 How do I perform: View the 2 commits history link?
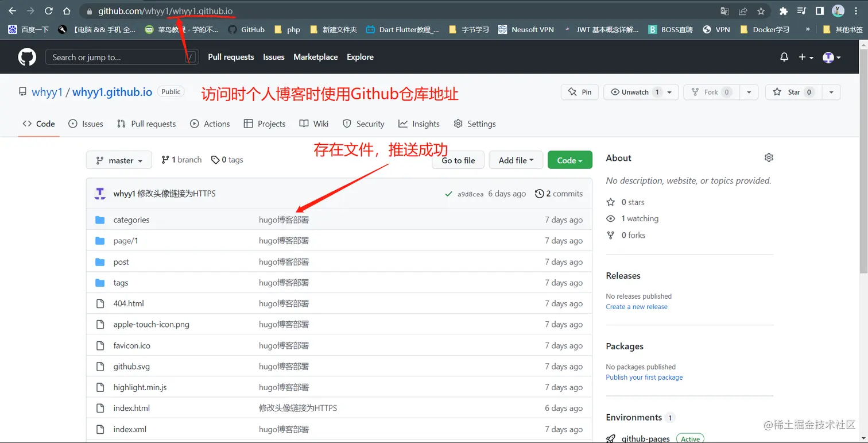(559, 194)
